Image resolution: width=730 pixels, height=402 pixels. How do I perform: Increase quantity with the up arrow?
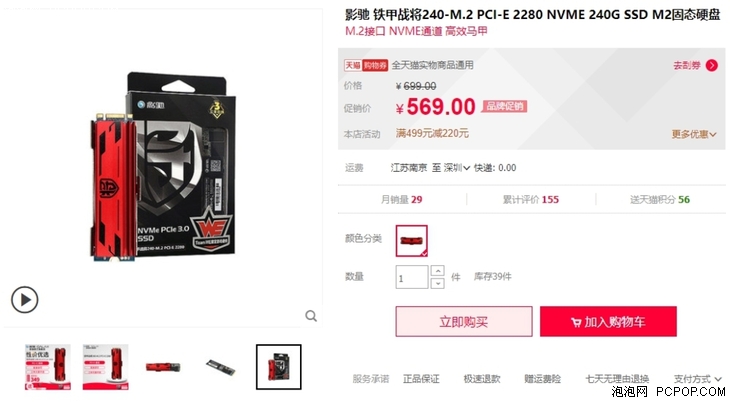[438, 271]
